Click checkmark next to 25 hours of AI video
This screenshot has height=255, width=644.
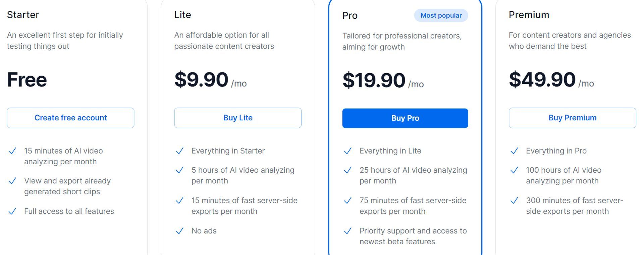[347, 170]
